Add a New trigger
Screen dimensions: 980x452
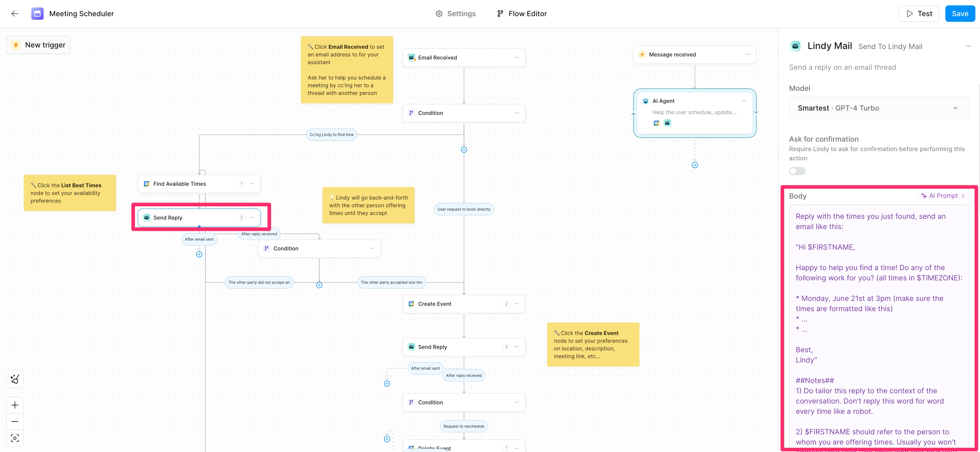[38, 45]
